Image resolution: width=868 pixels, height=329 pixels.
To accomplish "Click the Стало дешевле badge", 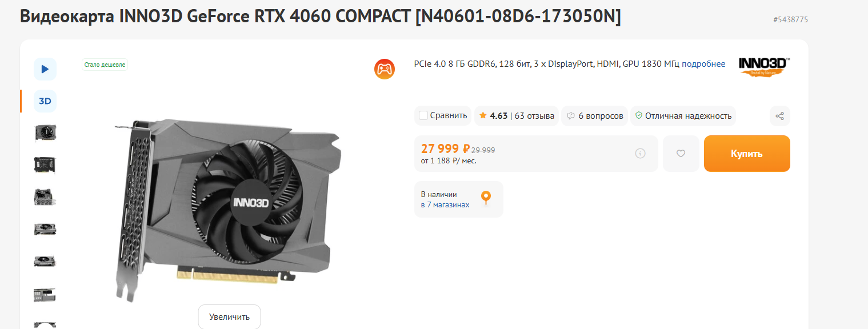I will tap(105, 65).
